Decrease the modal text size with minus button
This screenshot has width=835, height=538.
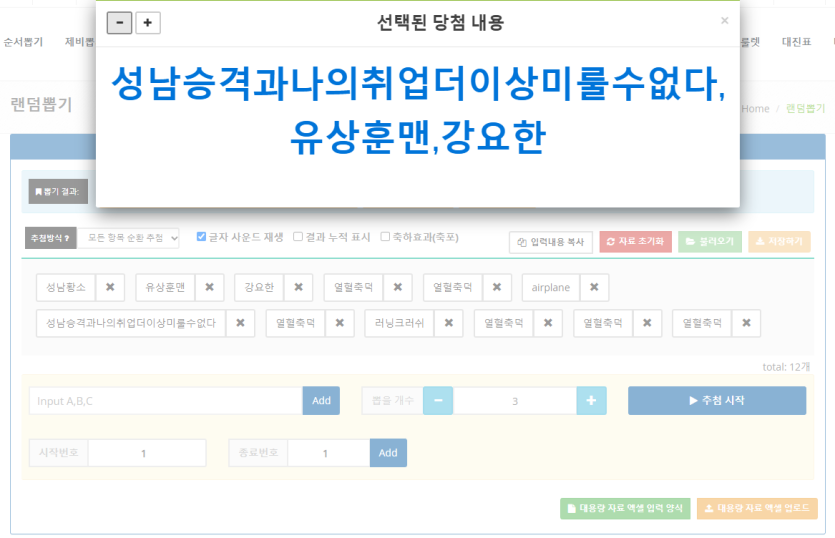(119, 22)
